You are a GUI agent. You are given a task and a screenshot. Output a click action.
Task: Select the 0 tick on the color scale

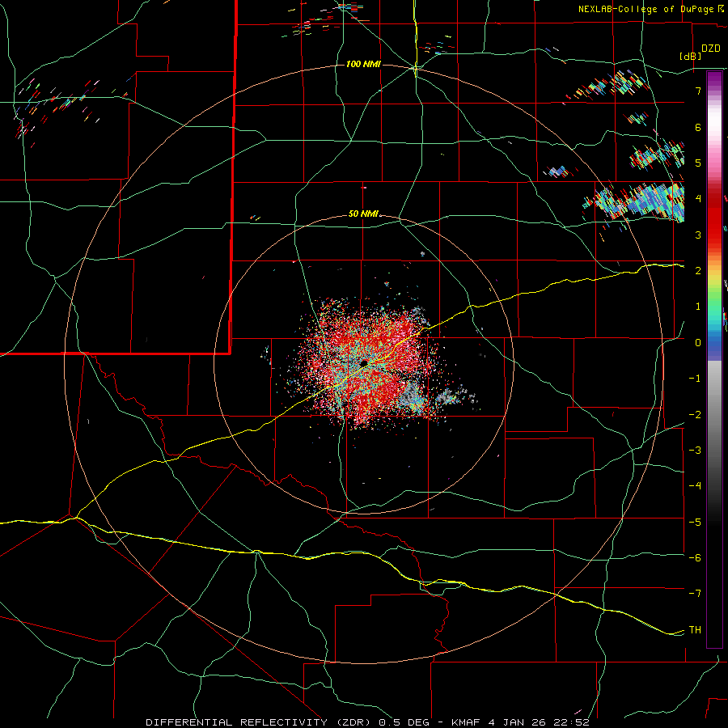click(x=698, y=343)
